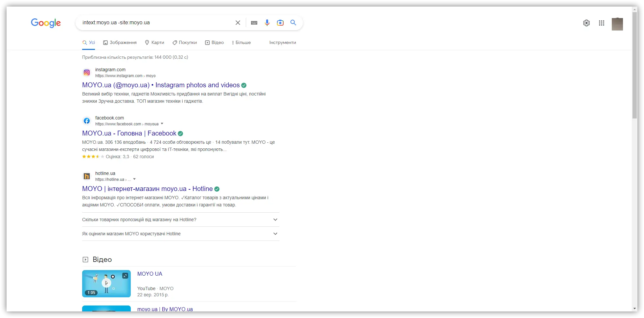Switch to the Відео tab
The height and width of the screenshot is (318, 644).
click(214, 42)
